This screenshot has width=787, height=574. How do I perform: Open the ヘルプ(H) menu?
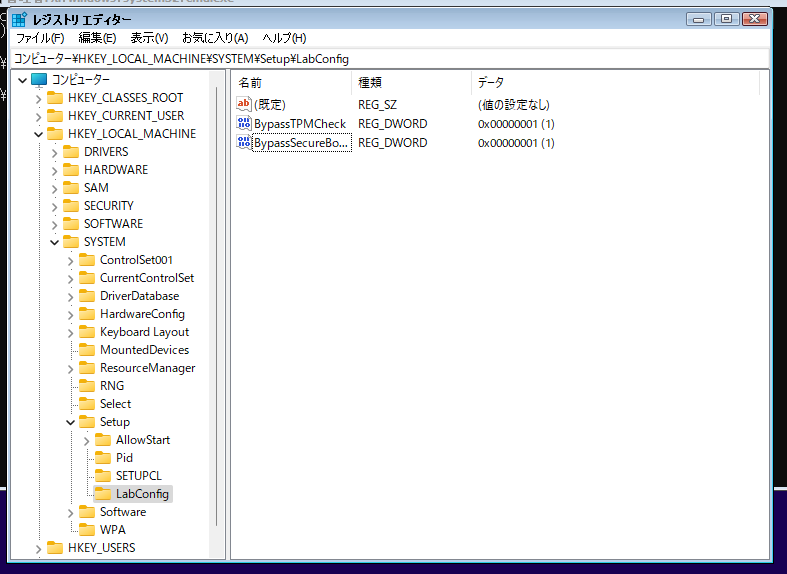(284, 38)
